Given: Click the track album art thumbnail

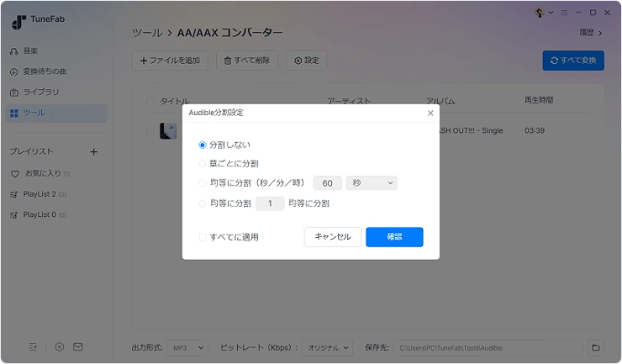Looking at the screenshot, I should click(168, 131).
